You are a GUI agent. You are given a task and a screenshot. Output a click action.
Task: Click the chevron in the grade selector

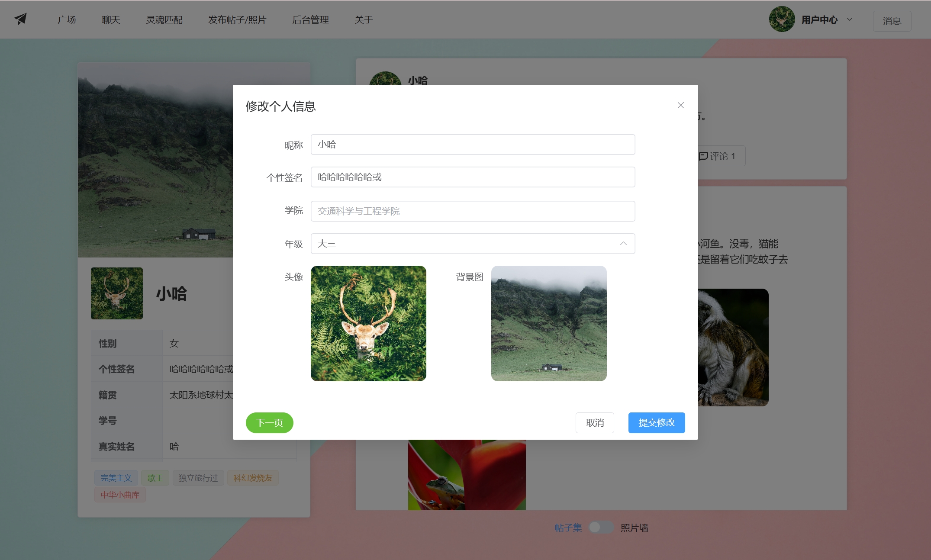click(x=623, y=244)
